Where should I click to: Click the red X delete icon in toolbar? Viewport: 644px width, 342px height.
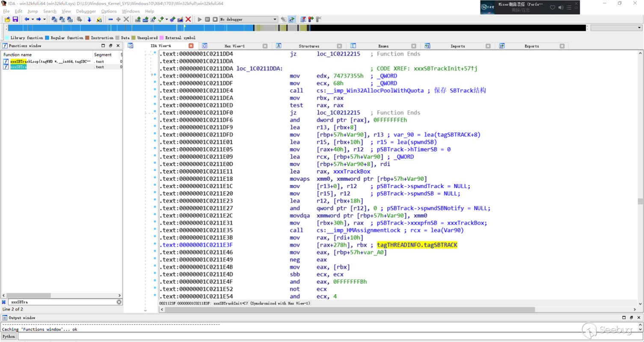tap(188, 19)
